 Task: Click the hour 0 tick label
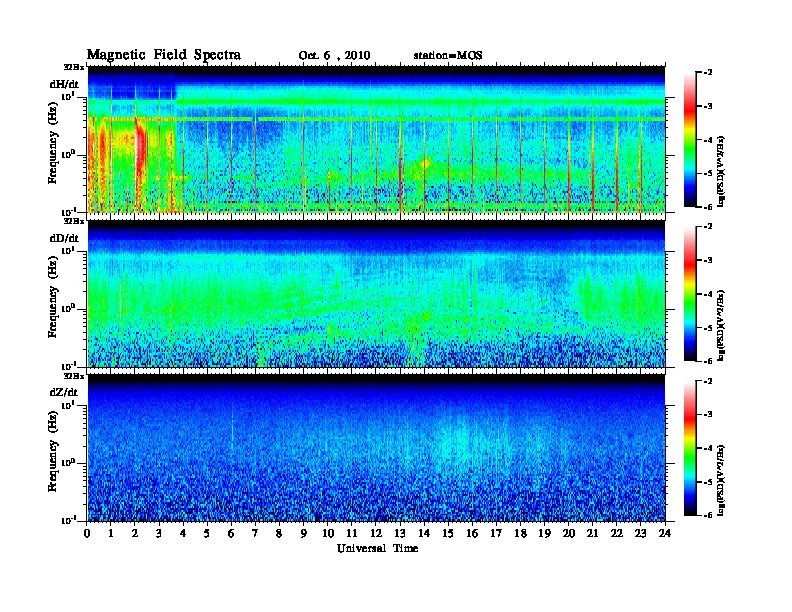coord(88,533)
